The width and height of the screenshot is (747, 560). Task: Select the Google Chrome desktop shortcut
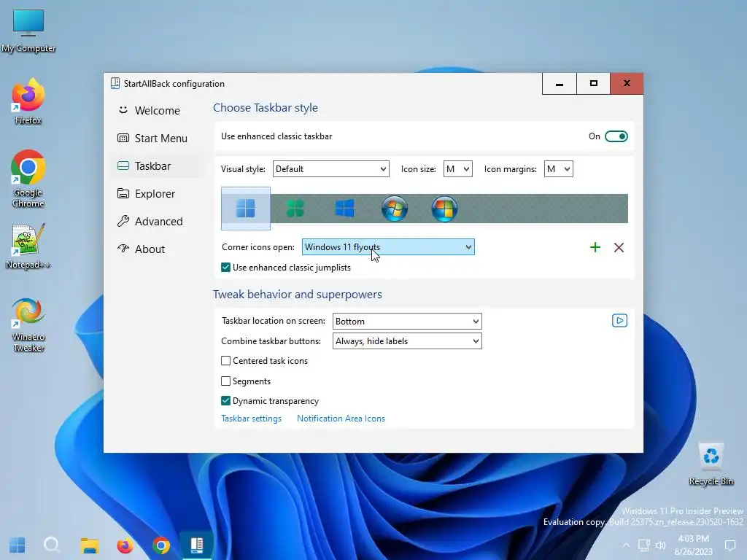pos(28,179)
